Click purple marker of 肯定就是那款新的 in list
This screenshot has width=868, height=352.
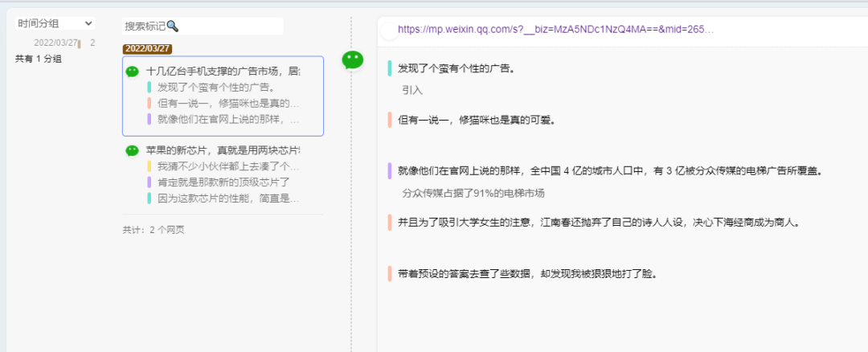[x=149, y=182]
